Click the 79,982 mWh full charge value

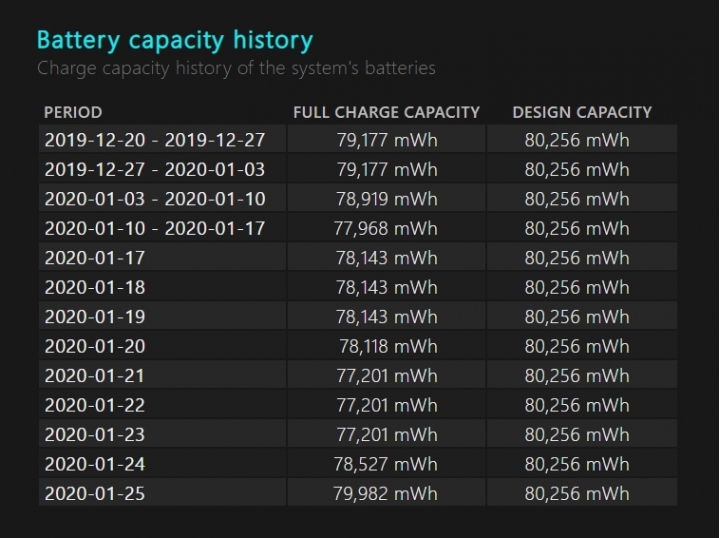[x=386, y=493]
